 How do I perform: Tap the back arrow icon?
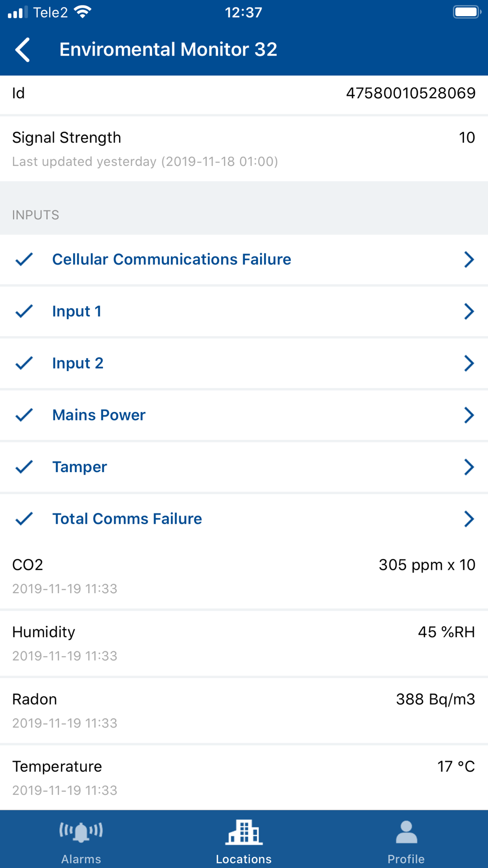pos(23,50)
